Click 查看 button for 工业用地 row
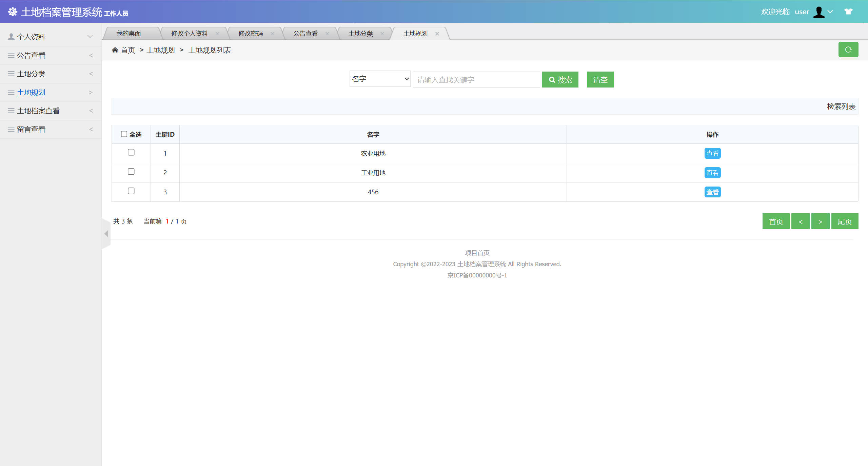This screenshot has height=466, width=868. click(x=712, y=173)
